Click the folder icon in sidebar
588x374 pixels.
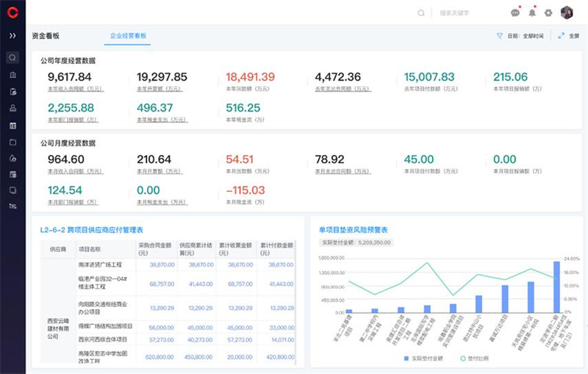coord(12,142)
